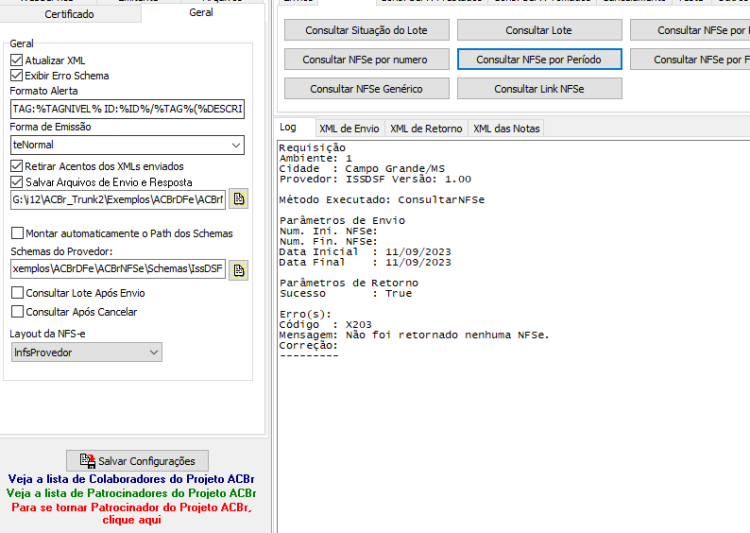Screen dimensions: 750x533
Task: Toggle Salvar Arquivos de Envio e Resposta
Action: 16,182
